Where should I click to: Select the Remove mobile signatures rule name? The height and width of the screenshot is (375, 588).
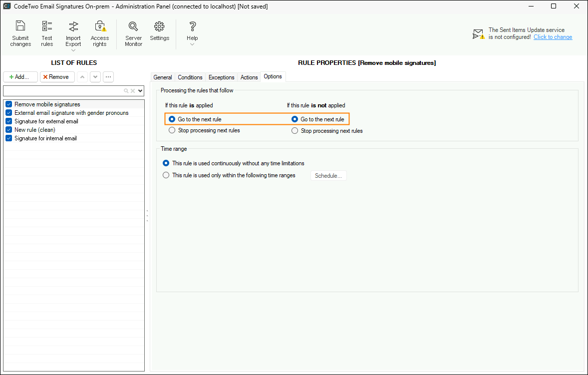coord(47,104)
